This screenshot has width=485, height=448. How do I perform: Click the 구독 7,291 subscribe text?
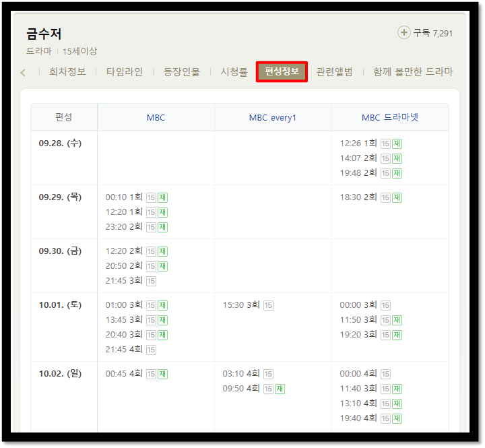(x=432, y=33)
